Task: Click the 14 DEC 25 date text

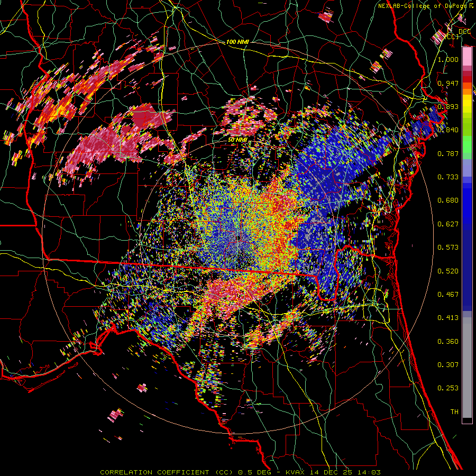Action: 332,472
